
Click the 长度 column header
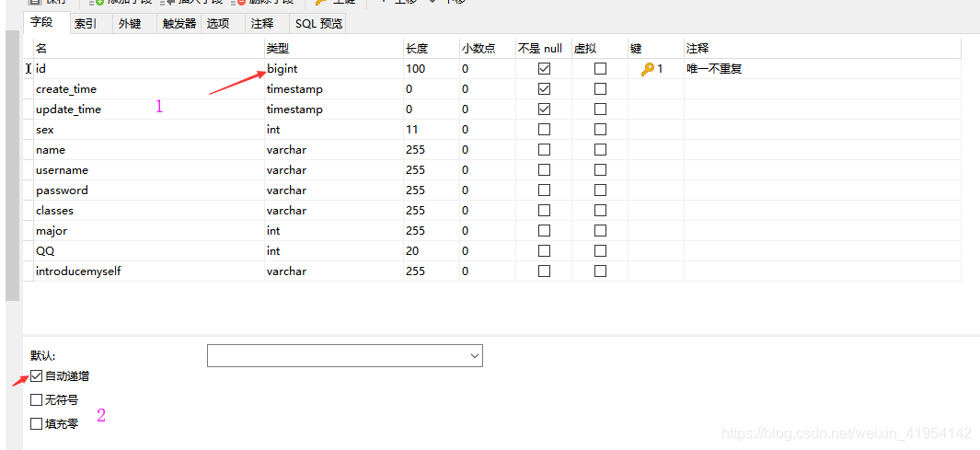pyautogui.click(x=417, y=49)
